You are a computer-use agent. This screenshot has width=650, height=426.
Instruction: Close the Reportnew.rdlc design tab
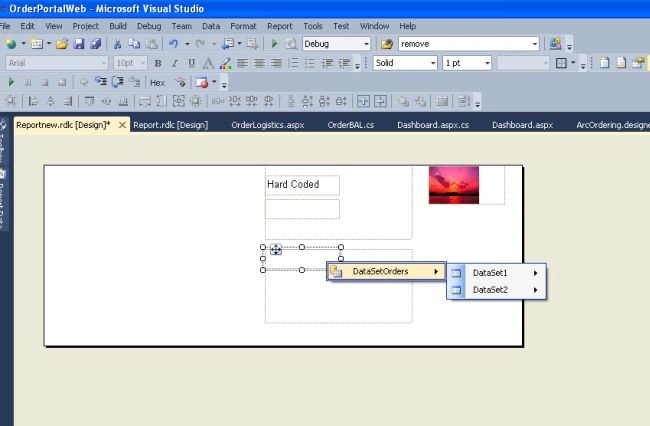tap(122, 125)
